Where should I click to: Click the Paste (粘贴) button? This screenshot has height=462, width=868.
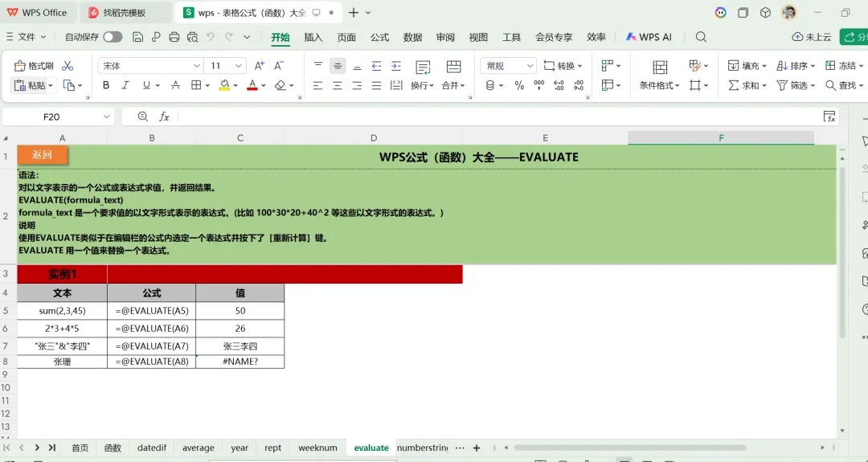coord(33,85)
